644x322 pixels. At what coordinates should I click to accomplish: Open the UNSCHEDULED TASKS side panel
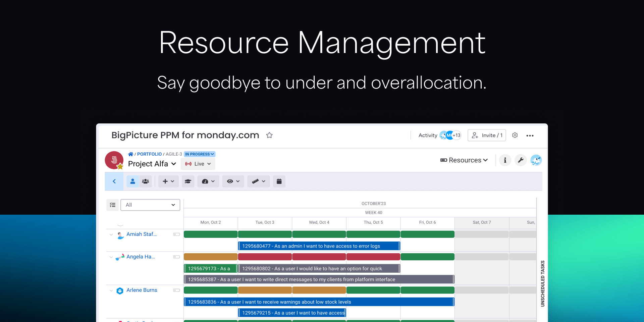click(x=543, y=283)
